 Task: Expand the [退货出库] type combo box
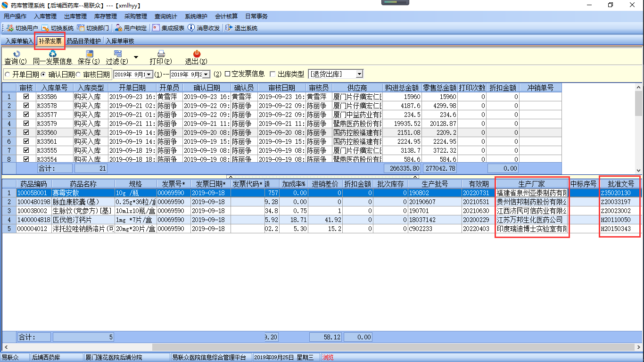359,74
